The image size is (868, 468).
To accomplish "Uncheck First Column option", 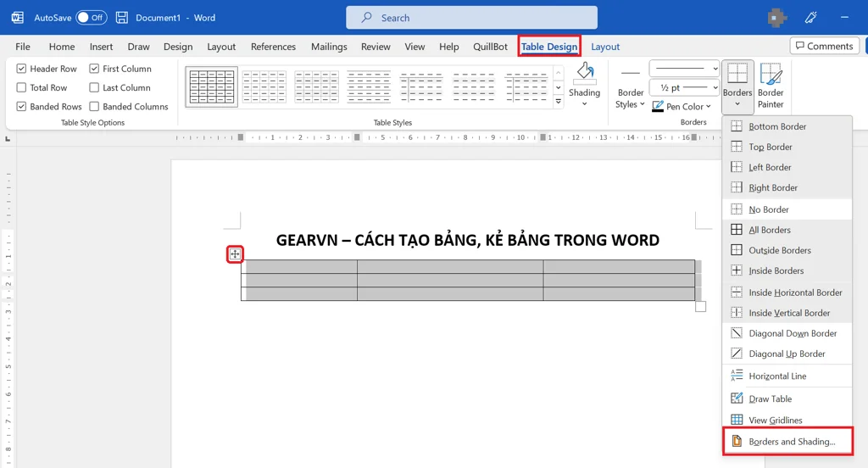I will tap(94, 69).
